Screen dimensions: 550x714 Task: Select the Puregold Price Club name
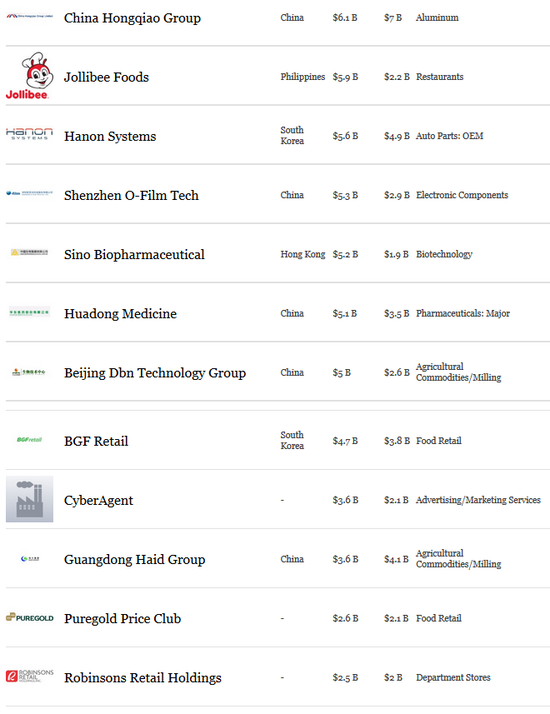122,618
